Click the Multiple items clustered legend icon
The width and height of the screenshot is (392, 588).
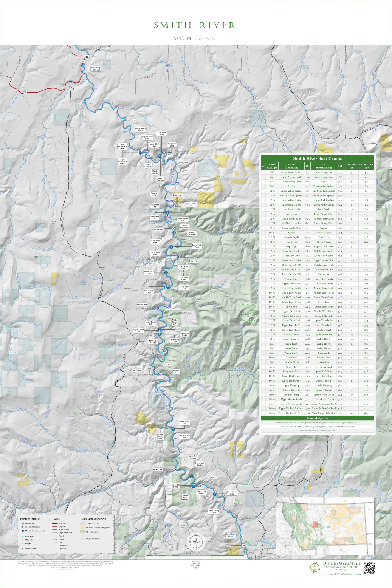point(23,531)
